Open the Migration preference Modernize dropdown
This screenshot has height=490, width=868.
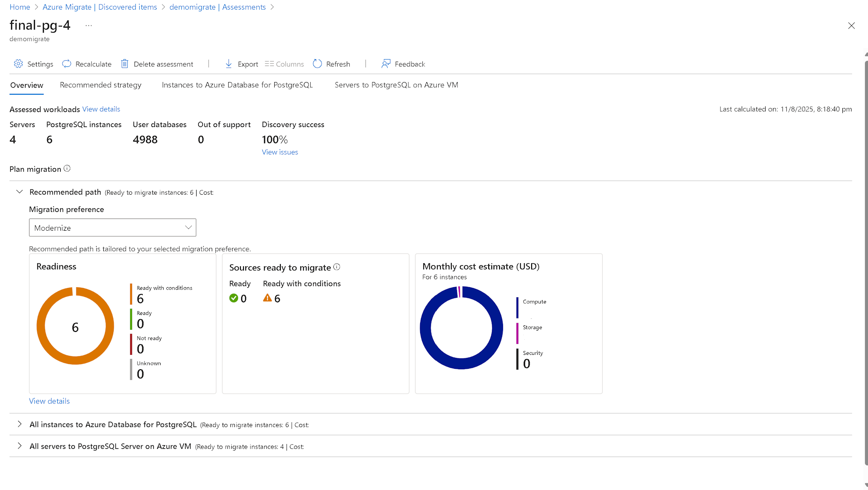[112, 228]
